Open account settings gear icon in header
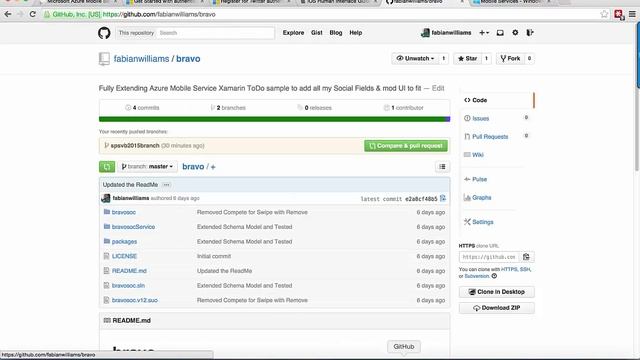 [x=515, y=33]
